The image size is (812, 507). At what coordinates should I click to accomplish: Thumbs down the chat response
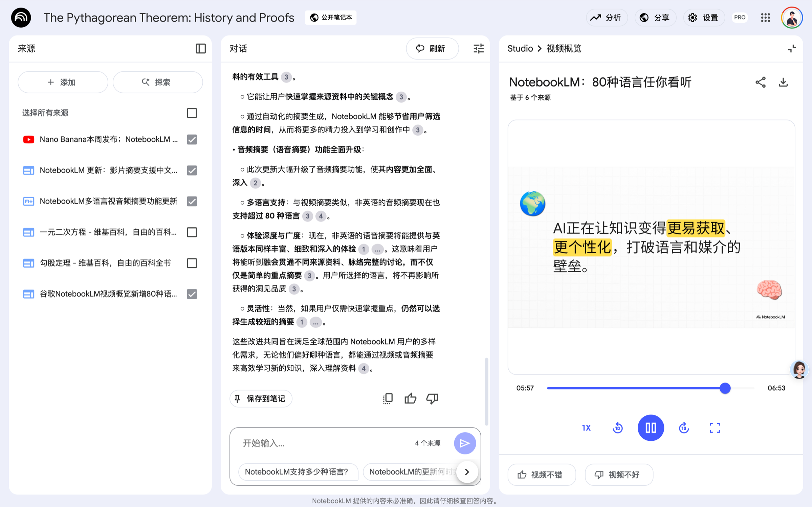(x=432, y=398)
